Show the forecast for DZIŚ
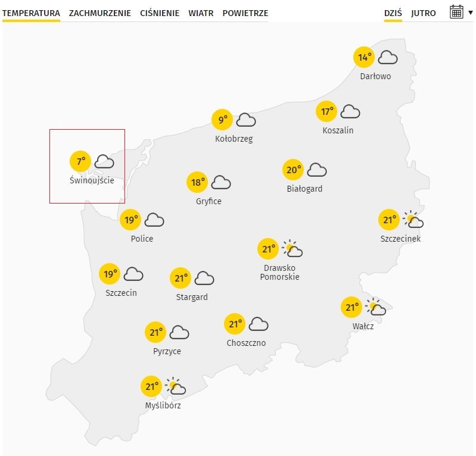The width and height of the screenshot is (476, 456). coord(393,13)
